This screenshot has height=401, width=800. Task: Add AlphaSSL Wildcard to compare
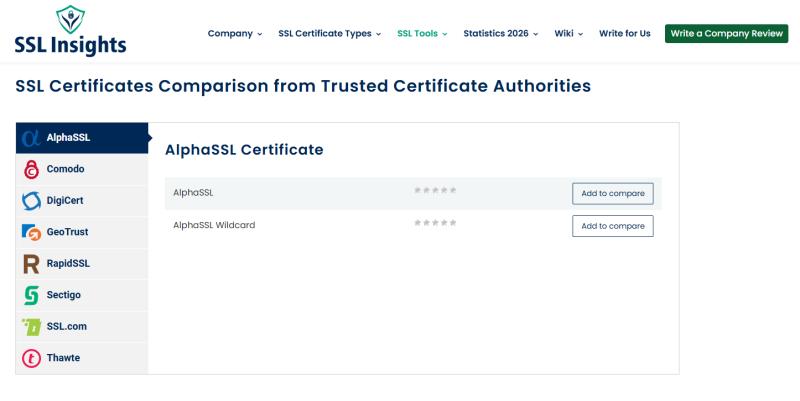612,226
